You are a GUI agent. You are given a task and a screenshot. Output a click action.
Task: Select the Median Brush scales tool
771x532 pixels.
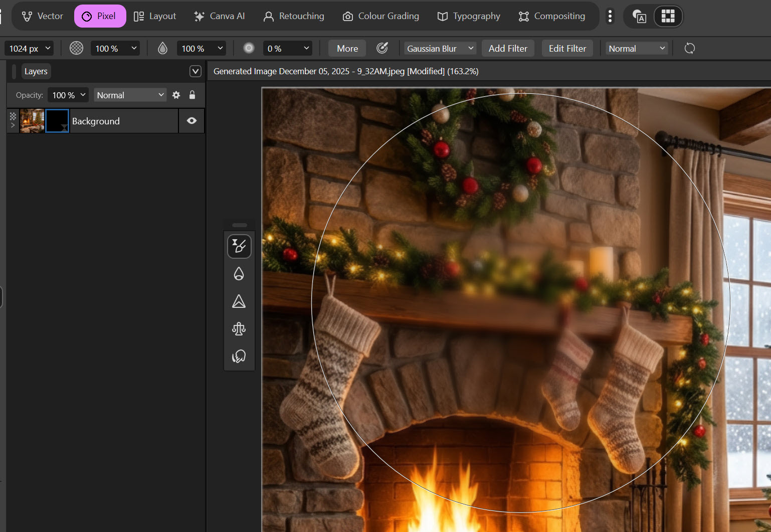(x=239, y=329)
